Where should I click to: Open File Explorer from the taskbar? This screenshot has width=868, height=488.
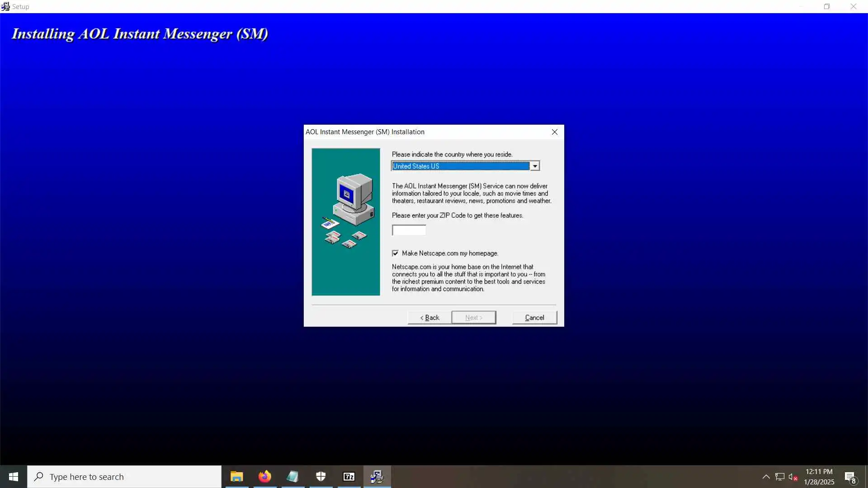(236, 477)
